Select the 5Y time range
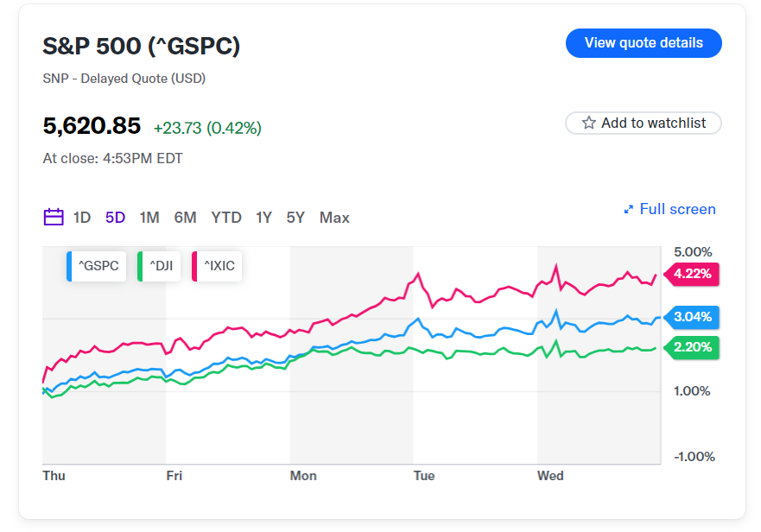 coord(295,218)
